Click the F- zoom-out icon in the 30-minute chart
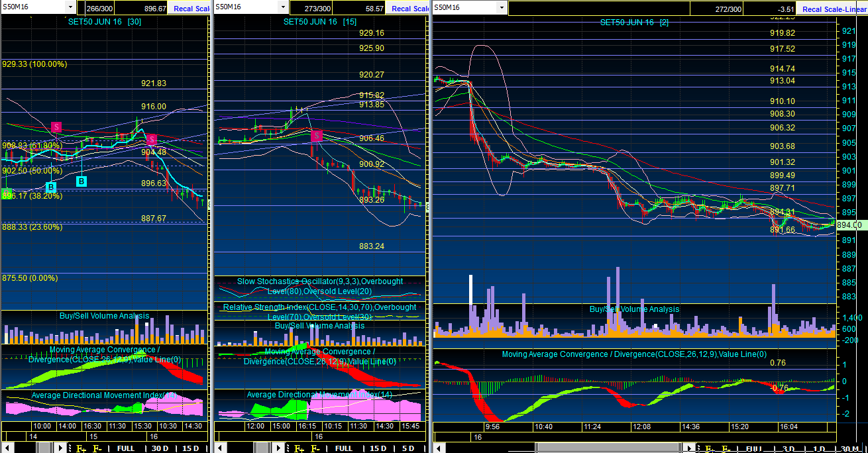Viewport: 868px width, 453px height. (97, 448)
